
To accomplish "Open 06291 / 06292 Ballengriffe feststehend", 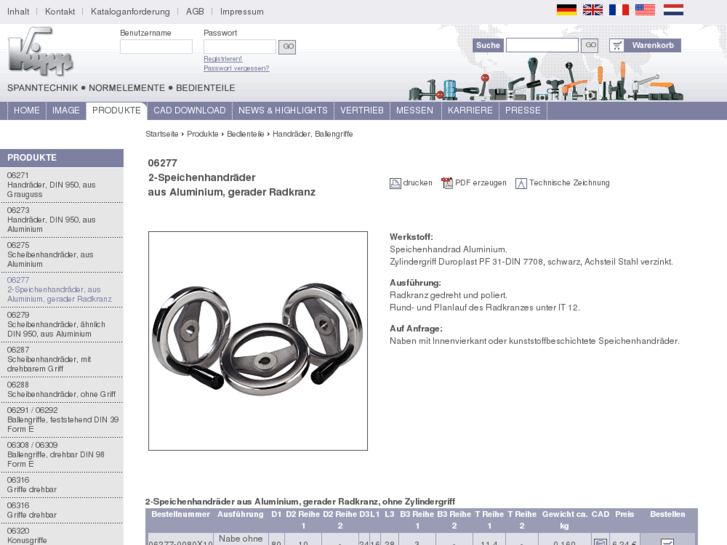I will (62, 420).
